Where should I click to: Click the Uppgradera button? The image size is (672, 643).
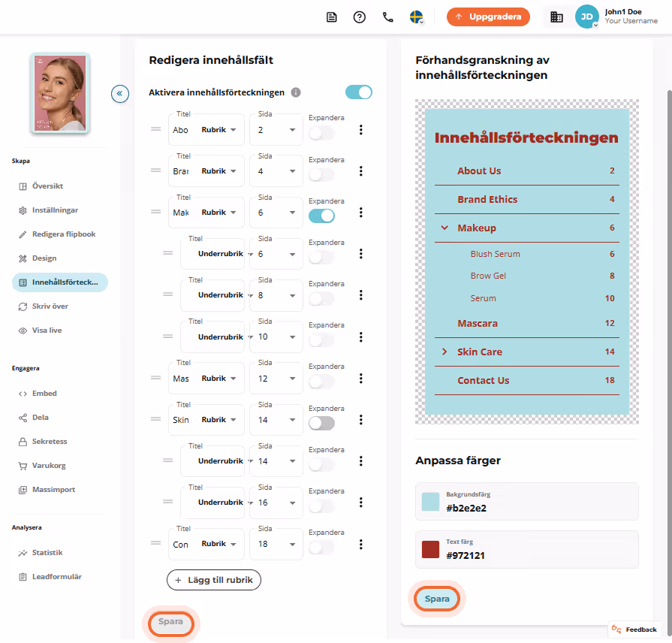click(x=488, y=17)
